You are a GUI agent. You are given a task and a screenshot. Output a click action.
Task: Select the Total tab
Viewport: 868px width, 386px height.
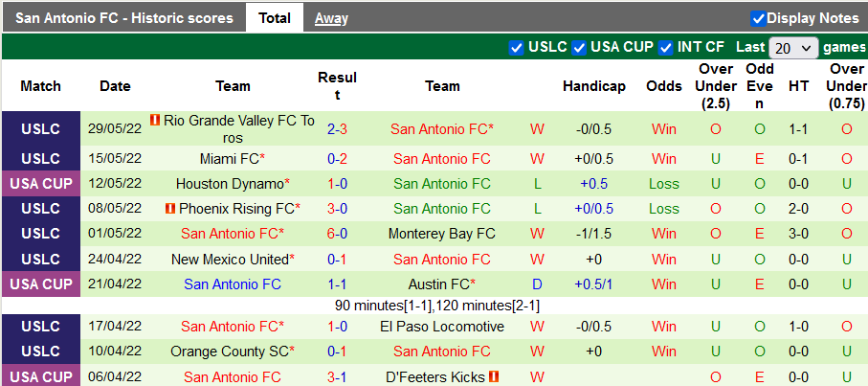275,18
